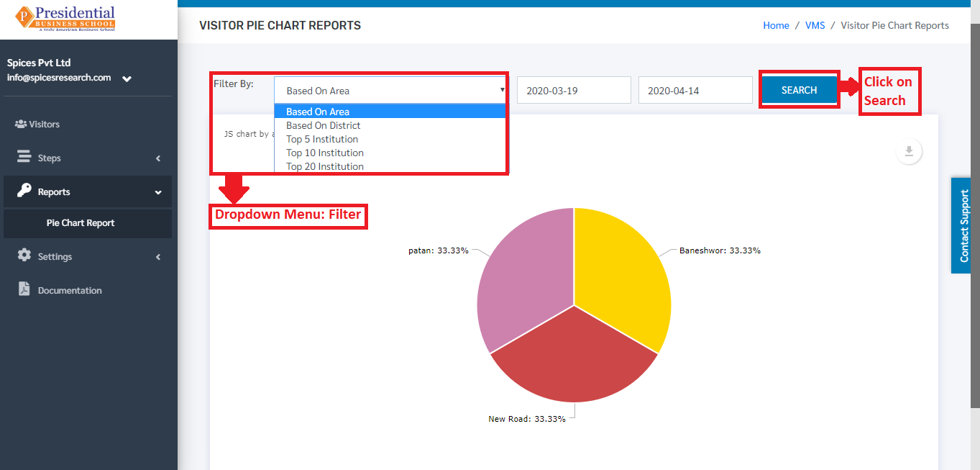980x470 pixels.
Task: Expand the Settings submenu chevron
Action: coord(158,257)
